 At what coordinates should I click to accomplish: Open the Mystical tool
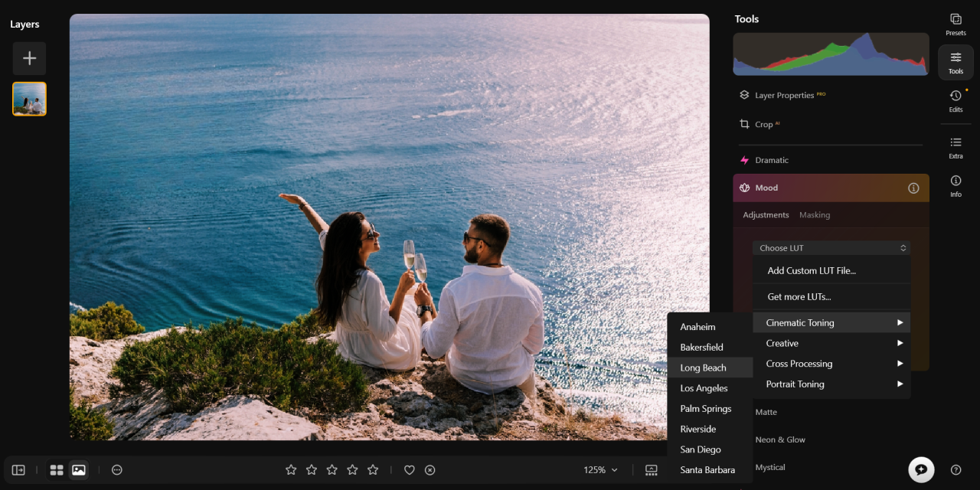[770, 467]
